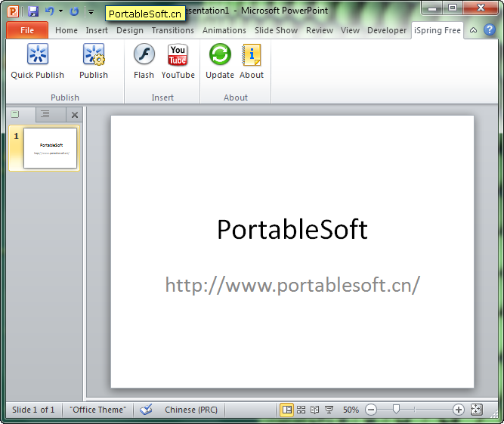Viewport: 504px width, 424px height.
Task: Redo or repeat the last action
Action: point(74,11)
